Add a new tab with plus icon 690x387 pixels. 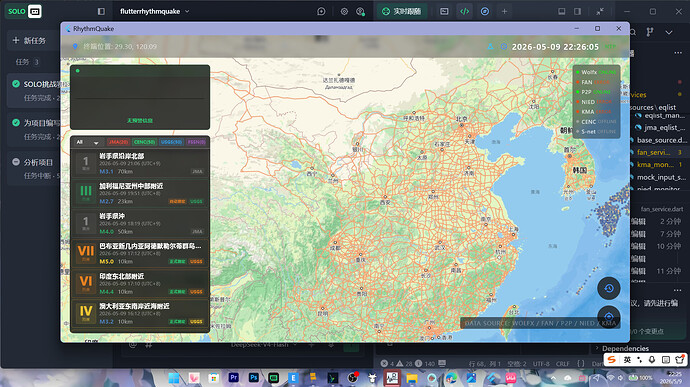(x=504, y=11)
